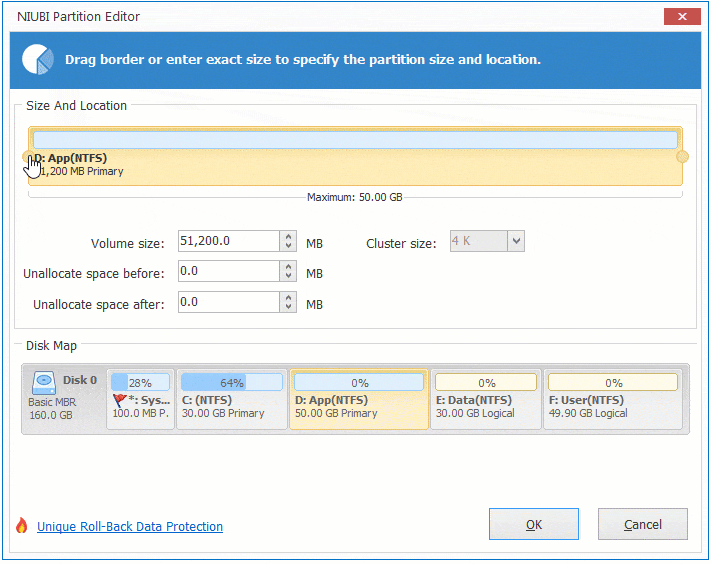This screenshot has height=564, width=712.
Task: Click the Cluster size label
Action: pyautogui.click(x=401, y=244)
